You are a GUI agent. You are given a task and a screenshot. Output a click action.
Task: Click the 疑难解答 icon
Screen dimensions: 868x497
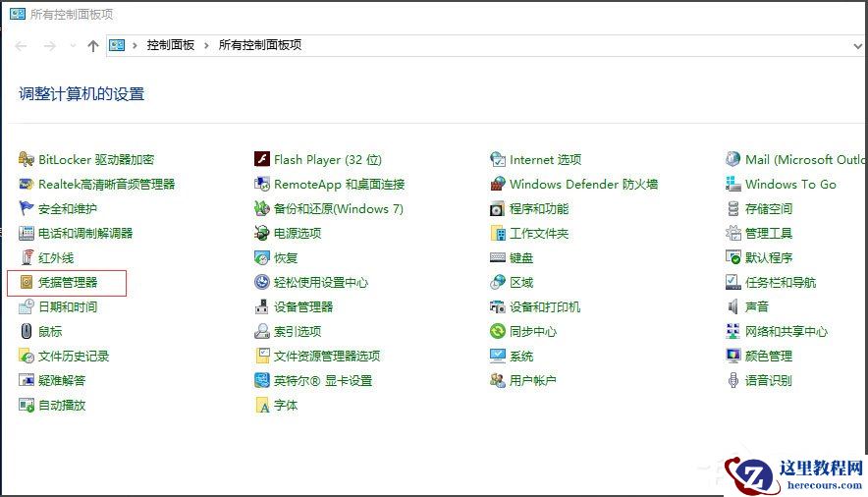26,380
